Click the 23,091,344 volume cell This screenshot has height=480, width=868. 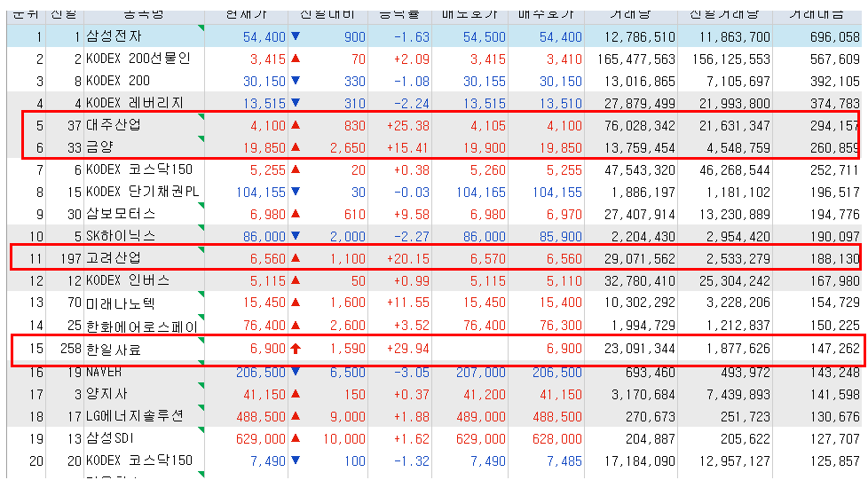[640, 349]
